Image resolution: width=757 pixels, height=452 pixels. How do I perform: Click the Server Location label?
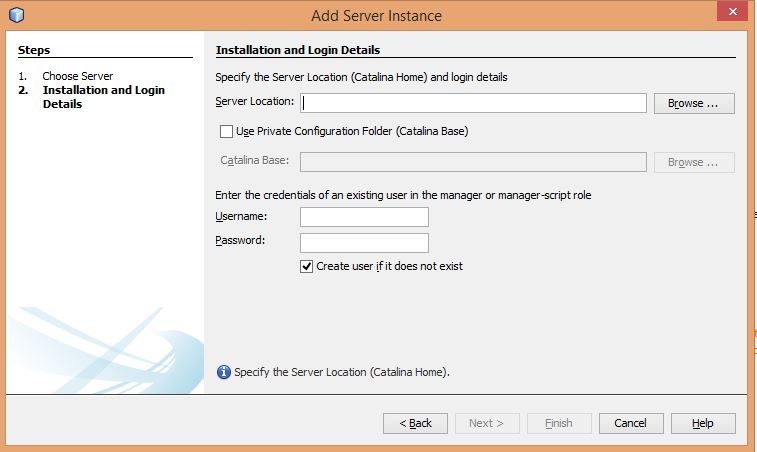[254, 102]
